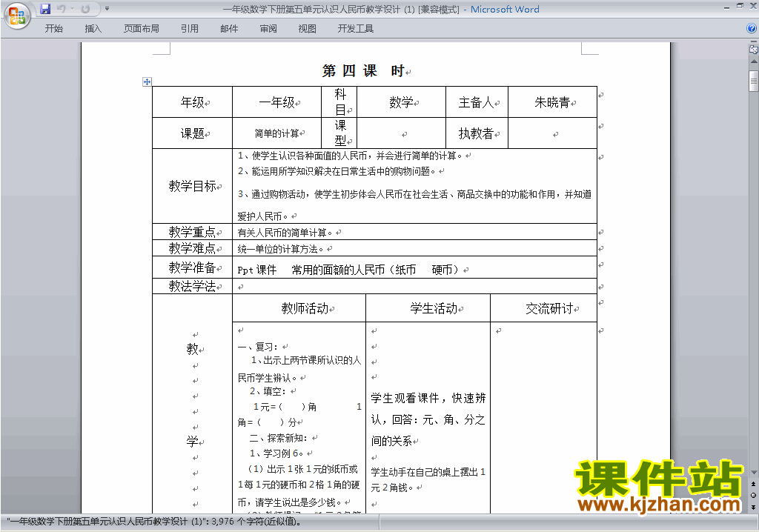
Task: Click the 科目 cell
Action: pos(339,102)
